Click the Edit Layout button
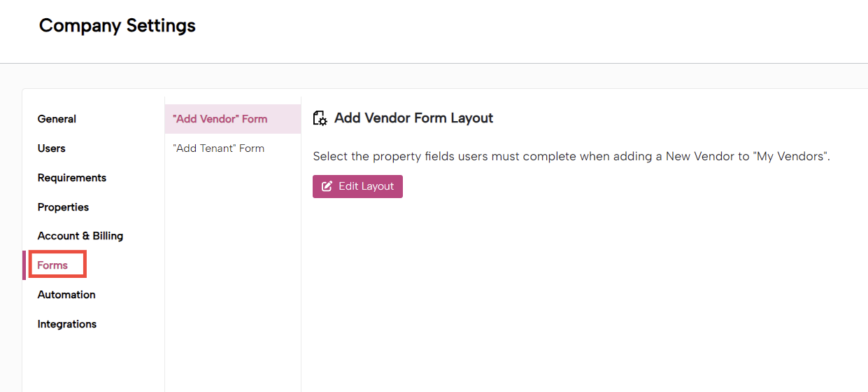The image size is (868, 392). tap(357, 186)
